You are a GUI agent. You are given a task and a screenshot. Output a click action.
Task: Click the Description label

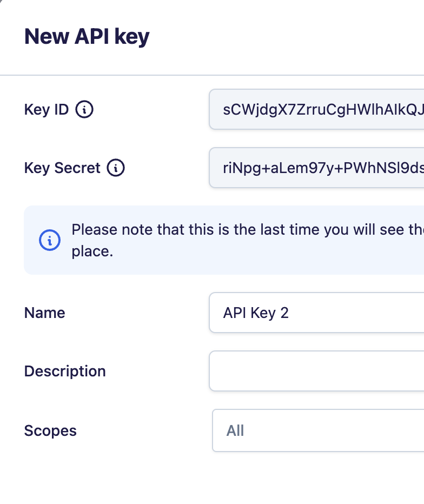point(65,372)
